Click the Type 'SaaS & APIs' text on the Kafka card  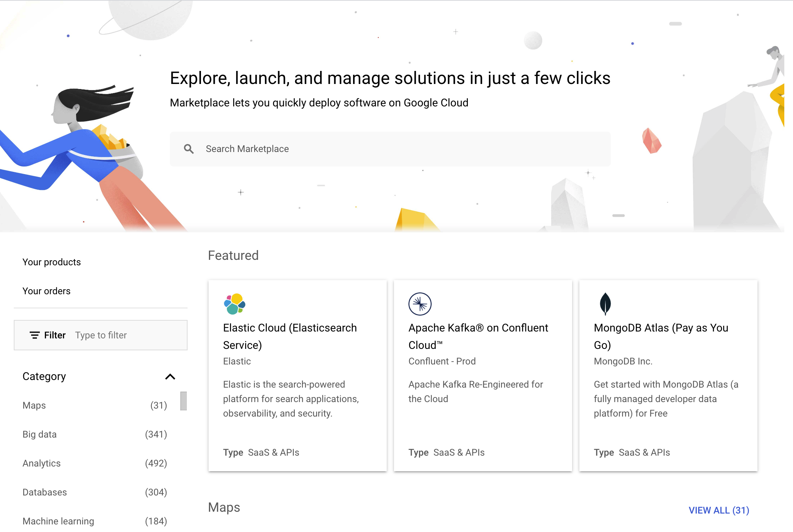[x=459, y=452]
